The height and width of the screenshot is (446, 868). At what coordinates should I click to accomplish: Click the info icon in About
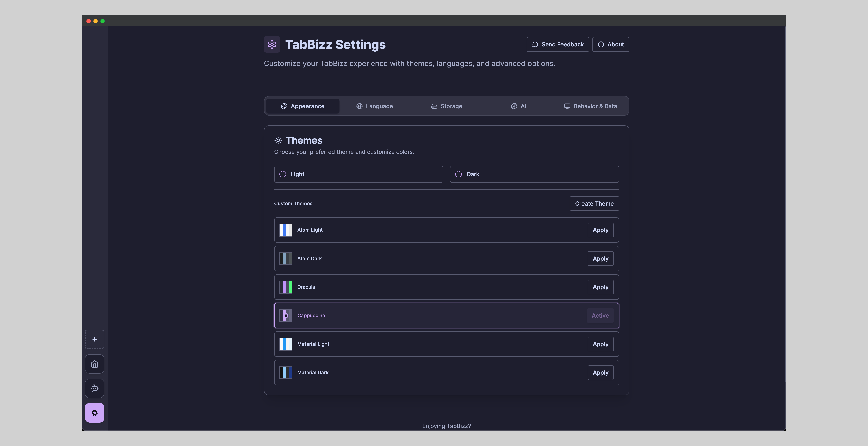601,44
